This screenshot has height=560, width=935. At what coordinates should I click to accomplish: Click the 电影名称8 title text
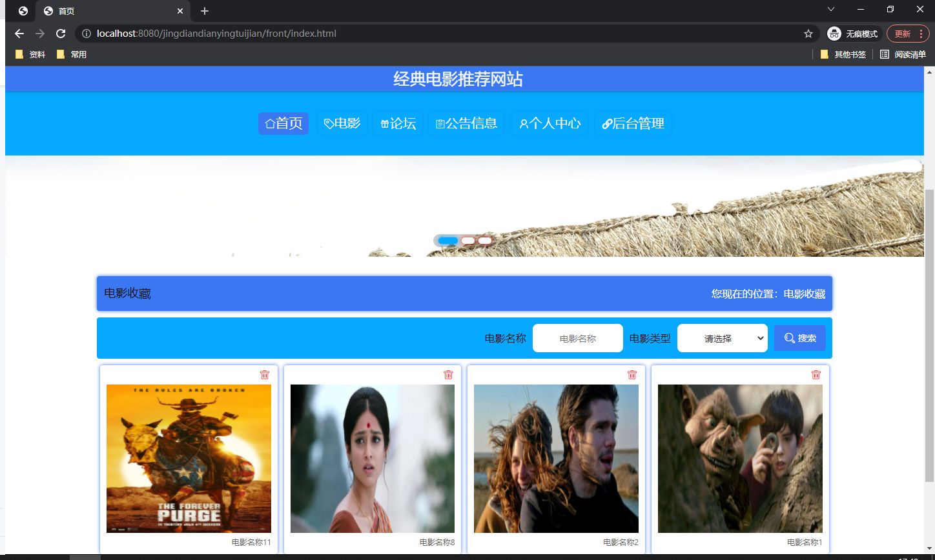[437, 543]
